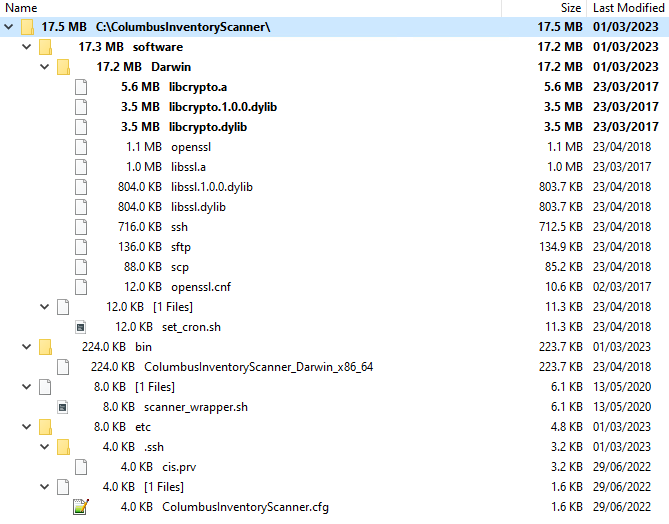The height and width of the screenshot is (524, 669).
Task: Click the script icon of set_cron.sh
Action: click(x=81, y=327)
